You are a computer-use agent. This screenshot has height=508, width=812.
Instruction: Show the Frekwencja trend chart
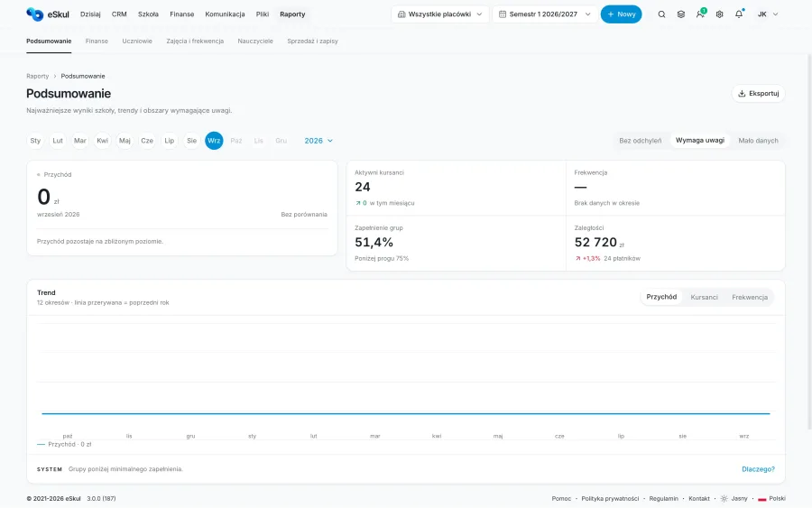click(x=750, y=297)
